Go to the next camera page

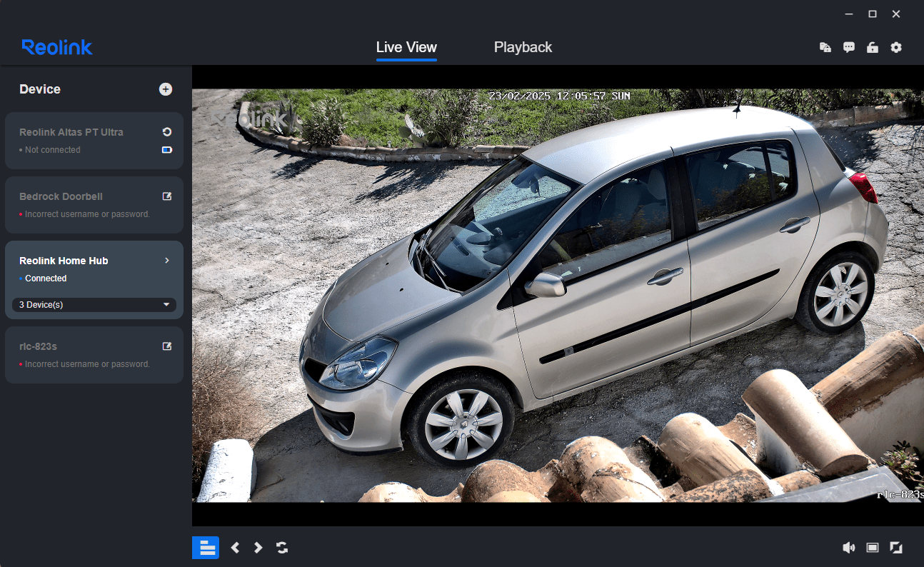[x=258, y=548]
